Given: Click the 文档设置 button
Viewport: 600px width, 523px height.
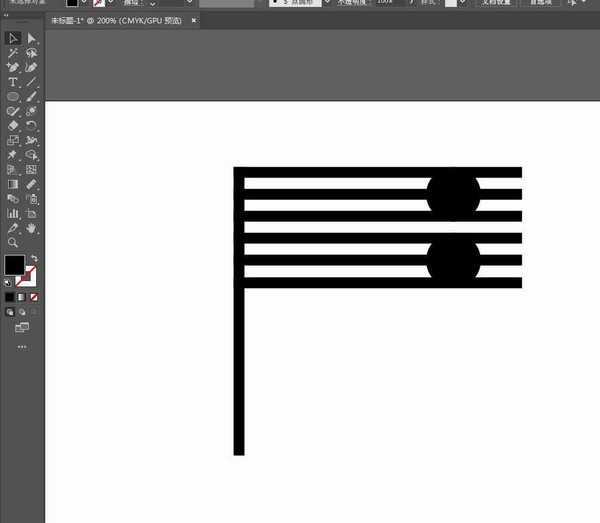Looking at the screenshot, I should 497,3.
